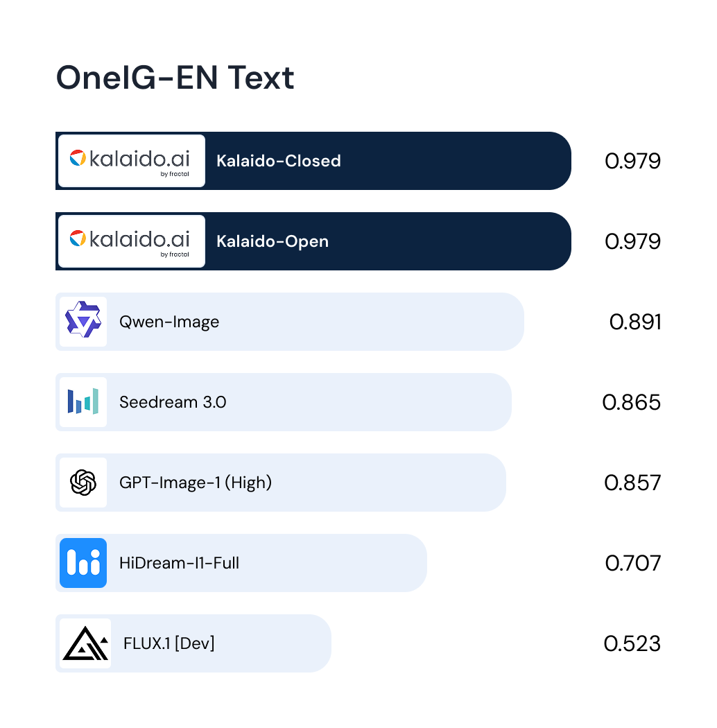Select the Kalaido-Open label text

click(x=273, y=241)
